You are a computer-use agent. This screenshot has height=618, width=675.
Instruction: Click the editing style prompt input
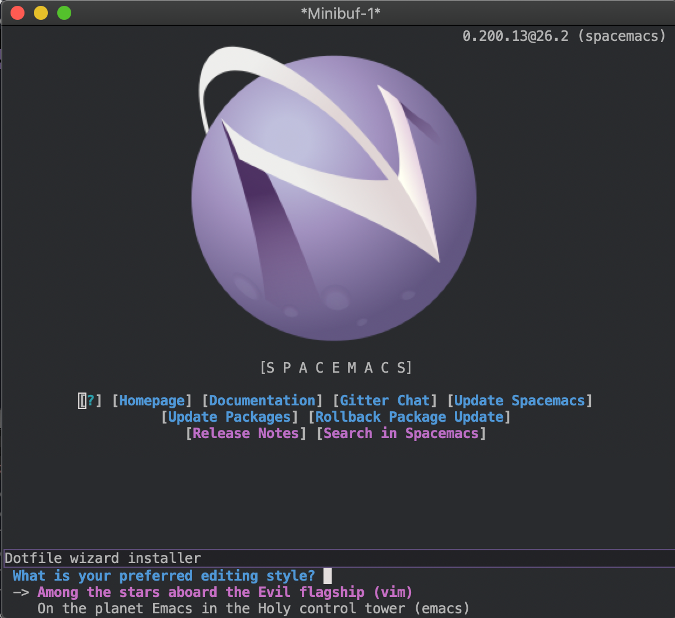(x=328, y=576)
